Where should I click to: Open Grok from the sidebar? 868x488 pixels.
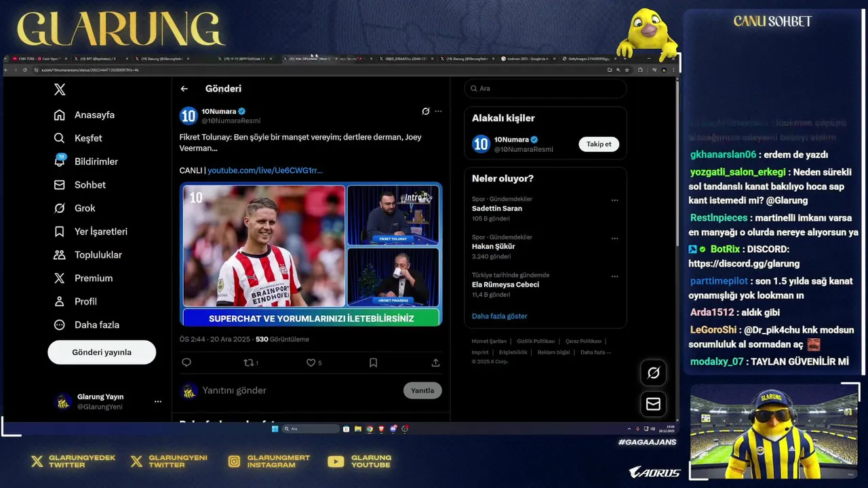point(75,208)
